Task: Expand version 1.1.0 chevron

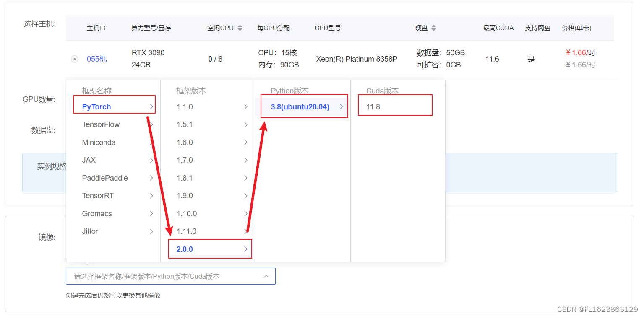Action: 246,107
